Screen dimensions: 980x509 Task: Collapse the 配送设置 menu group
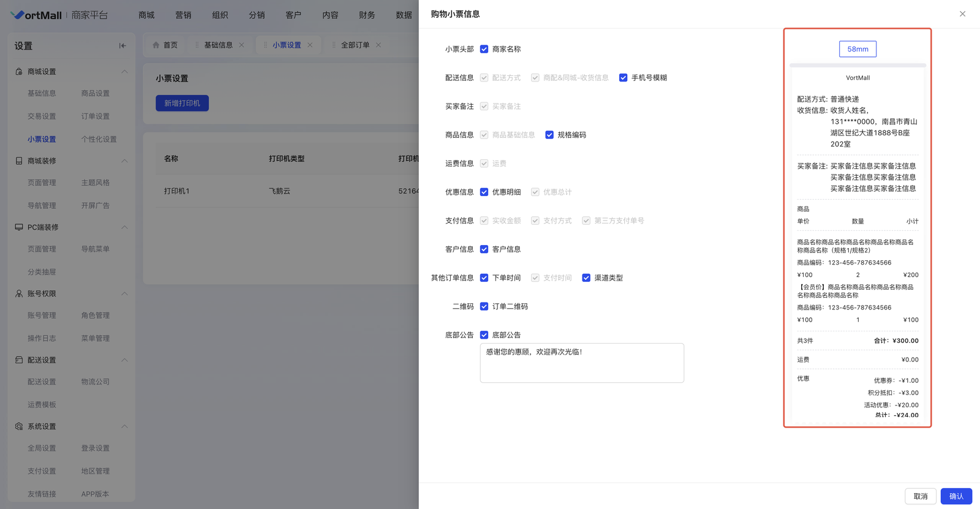click(124, 360)
